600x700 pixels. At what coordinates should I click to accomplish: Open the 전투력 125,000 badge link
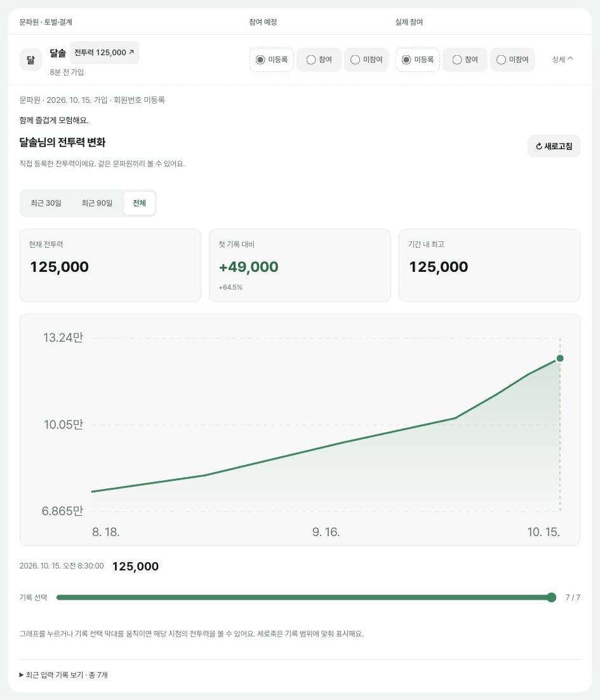coord(104,53)
